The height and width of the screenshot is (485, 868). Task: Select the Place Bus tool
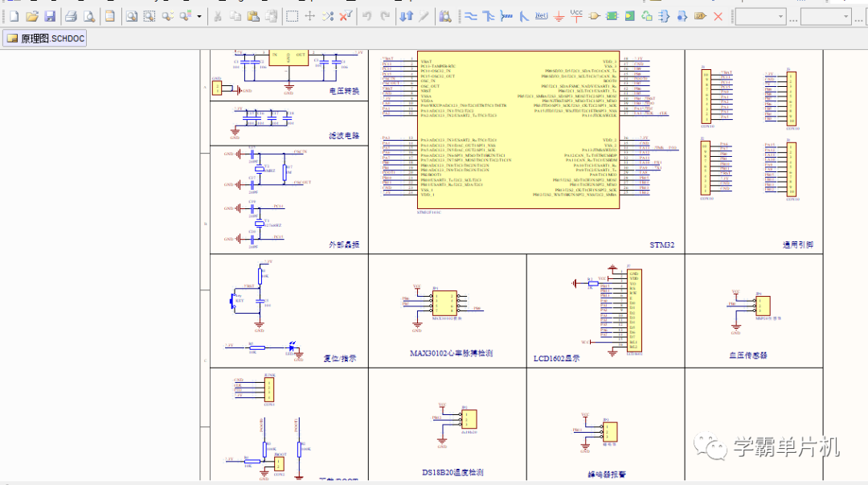click(x=489, y=17)
